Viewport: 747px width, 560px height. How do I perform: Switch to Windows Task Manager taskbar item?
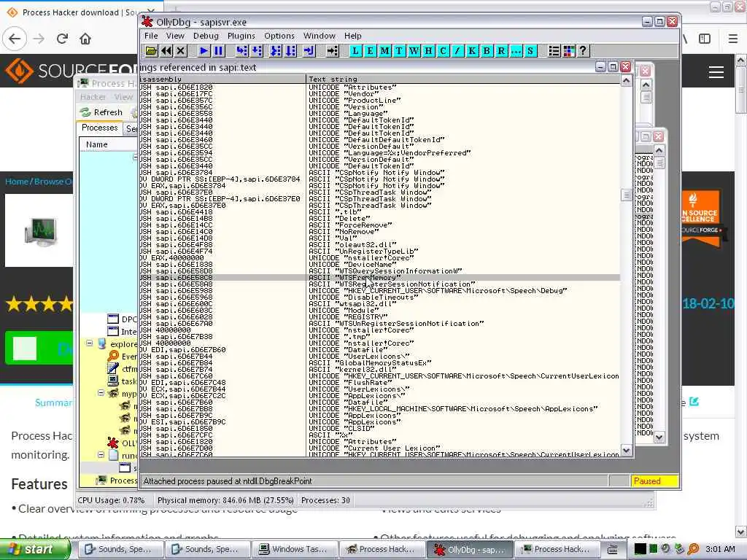pyautogui.click(x=295, y=549)
